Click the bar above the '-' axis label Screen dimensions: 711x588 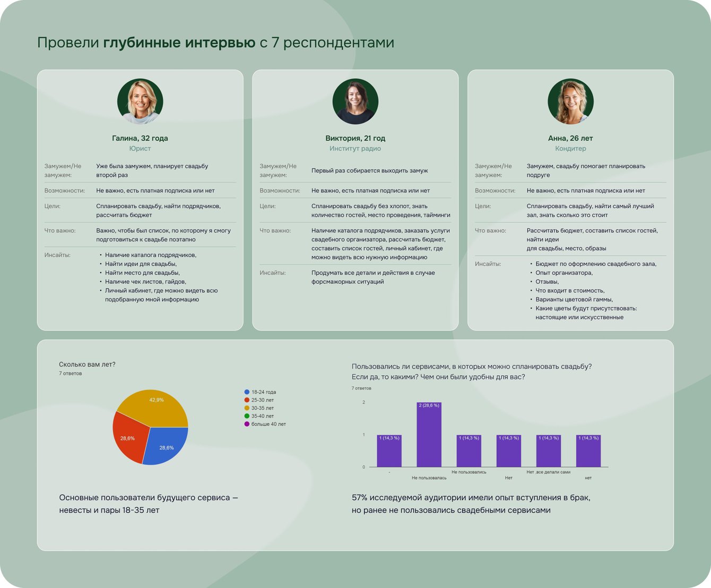point(389,451)
